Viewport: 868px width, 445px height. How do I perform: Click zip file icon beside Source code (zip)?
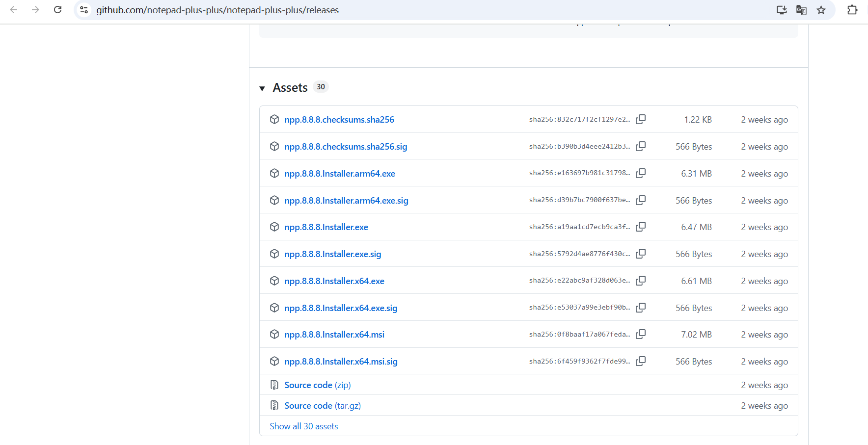274,385
